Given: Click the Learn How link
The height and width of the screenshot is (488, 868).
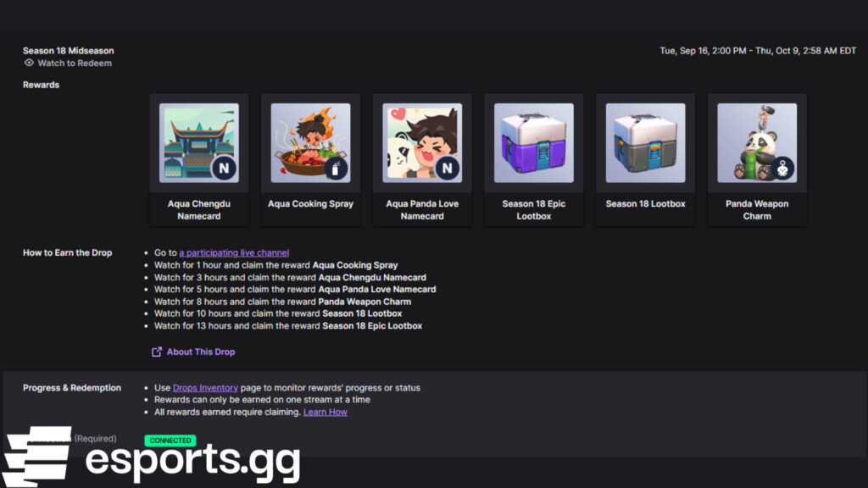Looking at the screenshot, I should 325,412.
